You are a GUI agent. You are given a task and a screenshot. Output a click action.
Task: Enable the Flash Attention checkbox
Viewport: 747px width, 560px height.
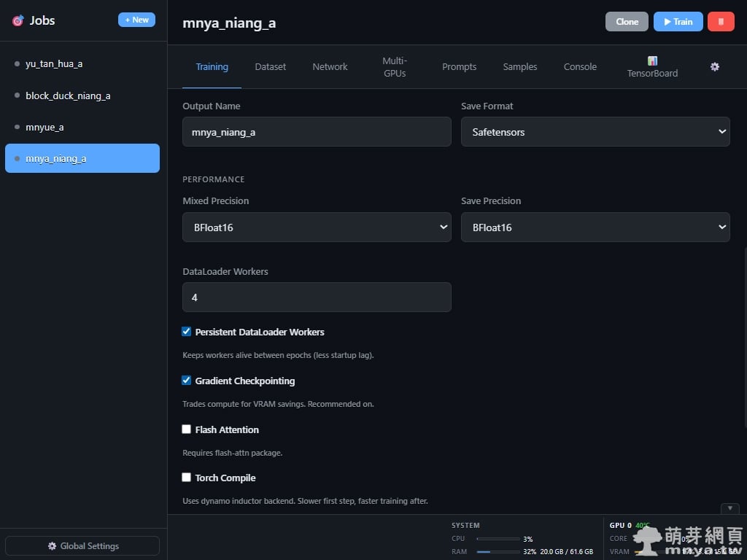tap(187, 429)
